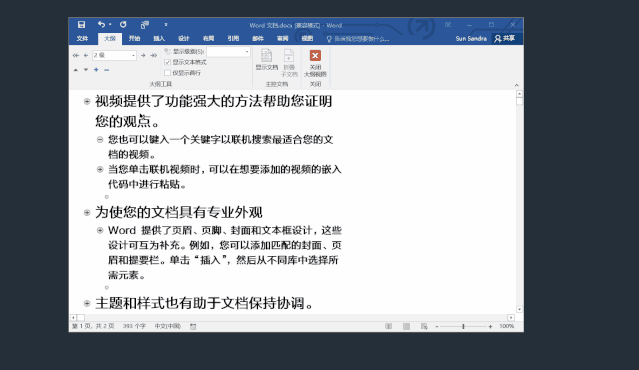The width and height of the screenshot is (639, 370).
Task: Check the 仅显示首行 checkbox
Action: click(167, 73)
